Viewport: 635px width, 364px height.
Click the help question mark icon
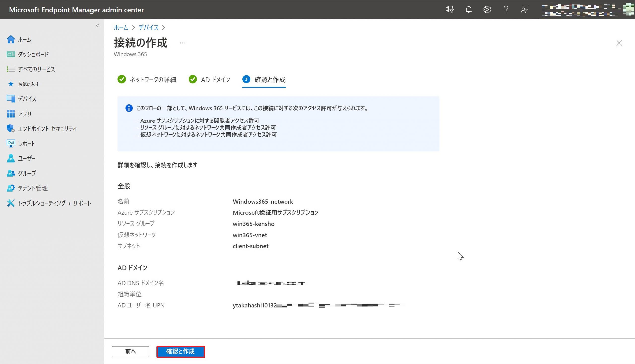coord(506,10)
